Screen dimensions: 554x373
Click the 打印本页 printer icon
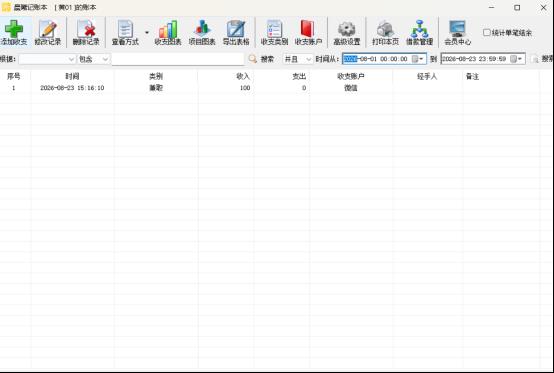coord(385,29)
